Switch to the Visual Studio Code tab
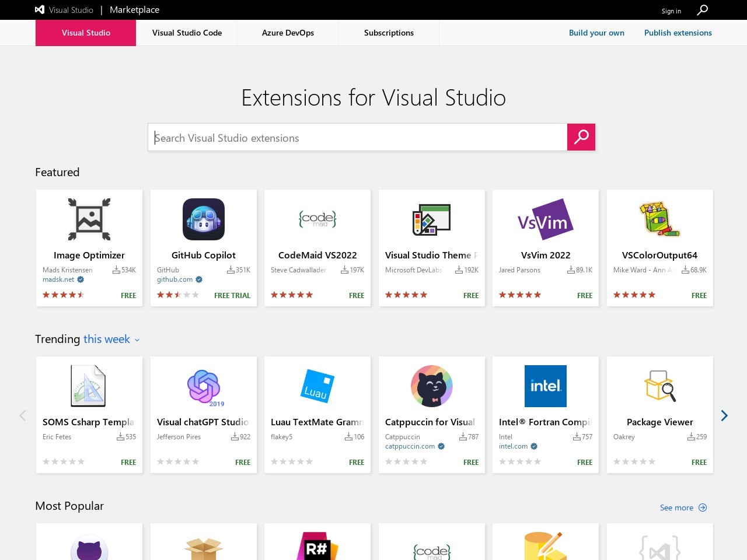Screen dimensions: 747x560 [x=187, y=33]
